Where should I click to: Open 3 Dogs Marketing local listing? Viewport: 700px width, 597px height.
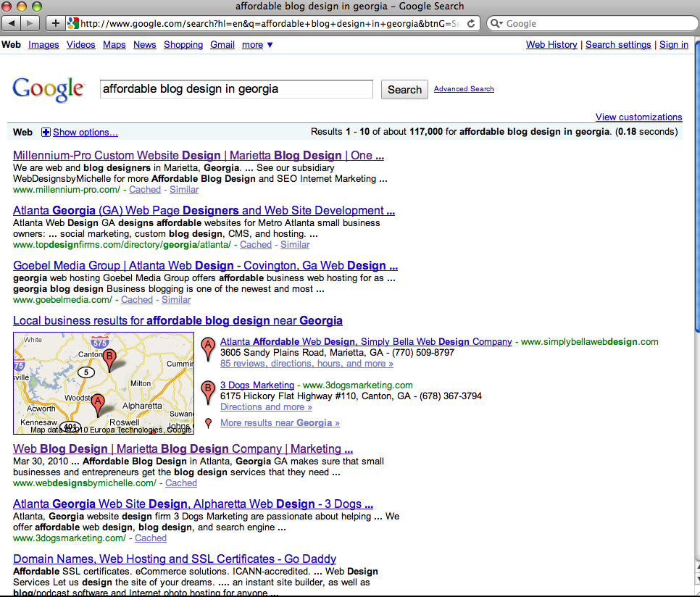pos(257,385)
